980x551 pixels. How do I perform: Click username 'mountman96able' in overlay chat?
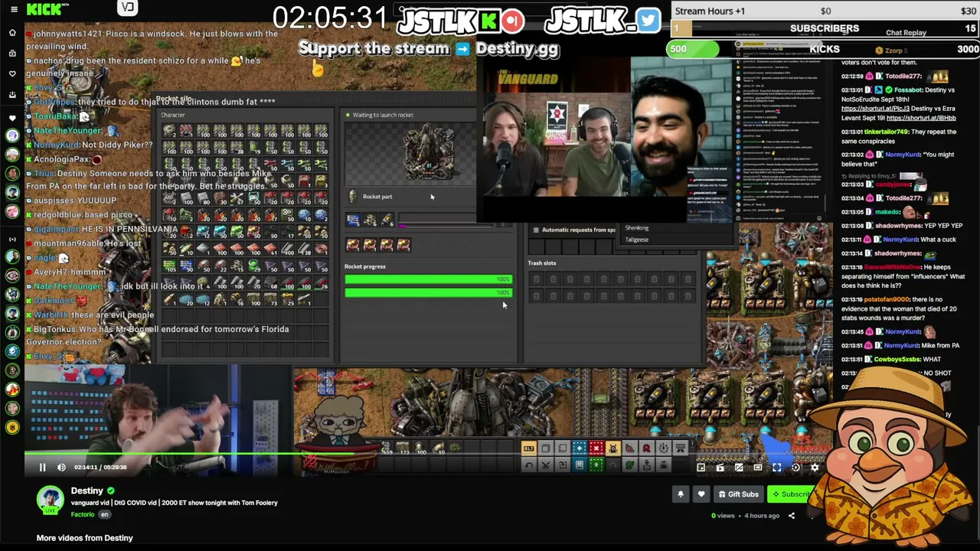(x=67, y=243)
